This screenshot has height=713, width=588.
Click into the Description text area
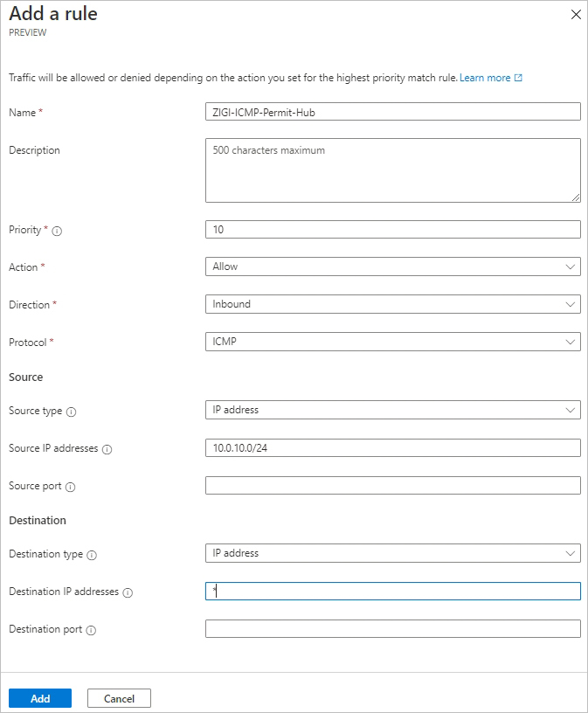(393, 170)
